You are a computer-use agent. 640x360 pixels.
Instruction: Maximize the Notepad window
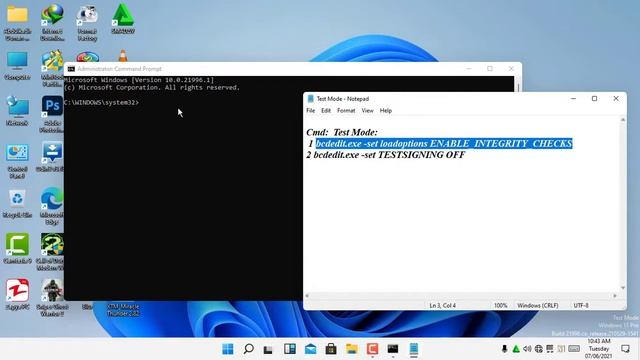pyautogui.click(x=594, y=99)
